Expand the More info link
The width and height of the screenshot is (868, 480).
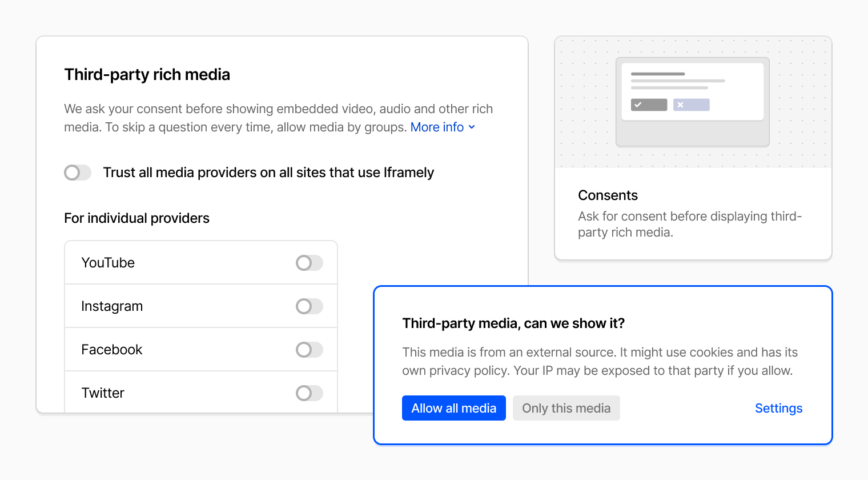[x=443, y=127]
